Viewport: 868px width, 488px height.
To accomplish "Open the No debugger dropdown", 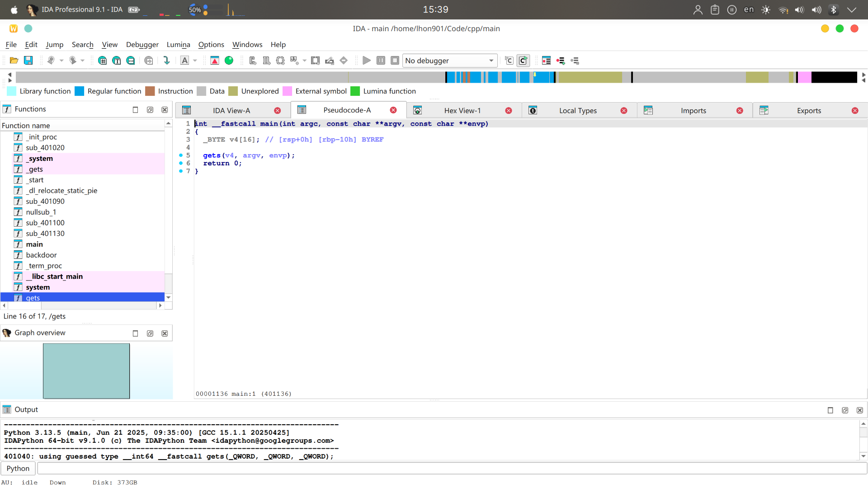I will [449, 61].
